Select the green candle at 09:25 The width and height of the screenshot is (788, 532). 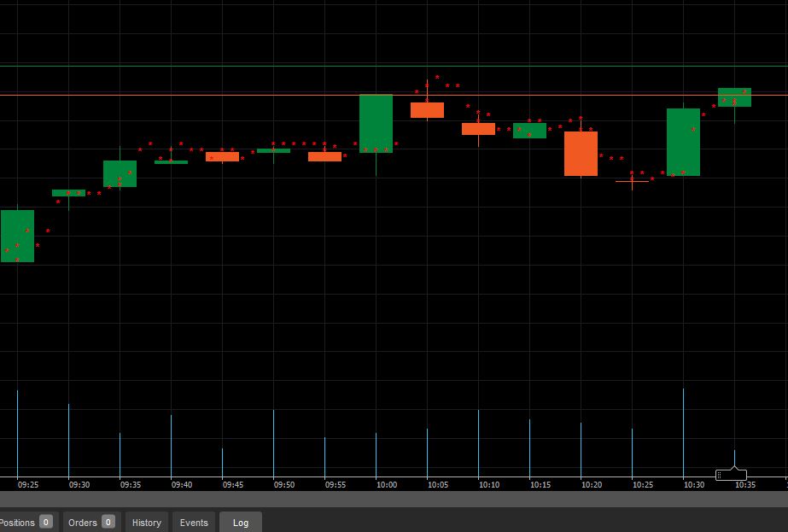pyautogui.click(x=18, y=237)
